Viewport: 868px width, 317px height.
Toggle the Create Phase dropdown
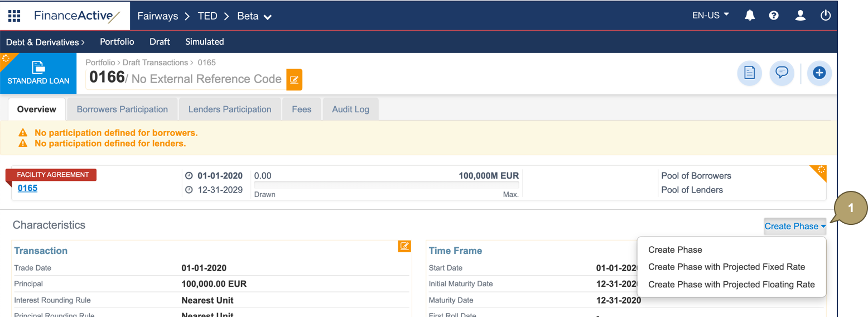tap(794, 226)
